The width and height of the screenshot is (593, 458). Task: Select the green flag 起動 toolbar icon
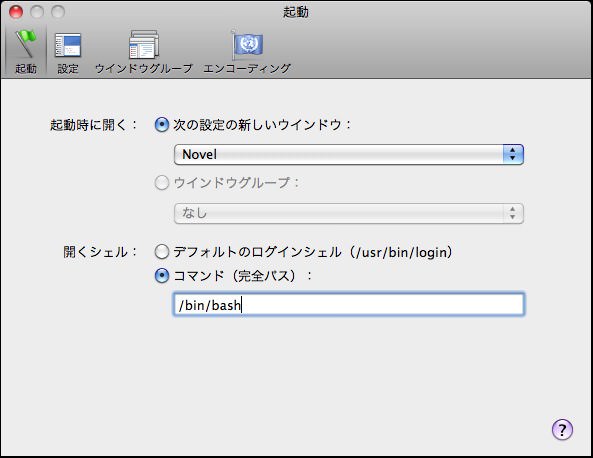tap(26, 44)
